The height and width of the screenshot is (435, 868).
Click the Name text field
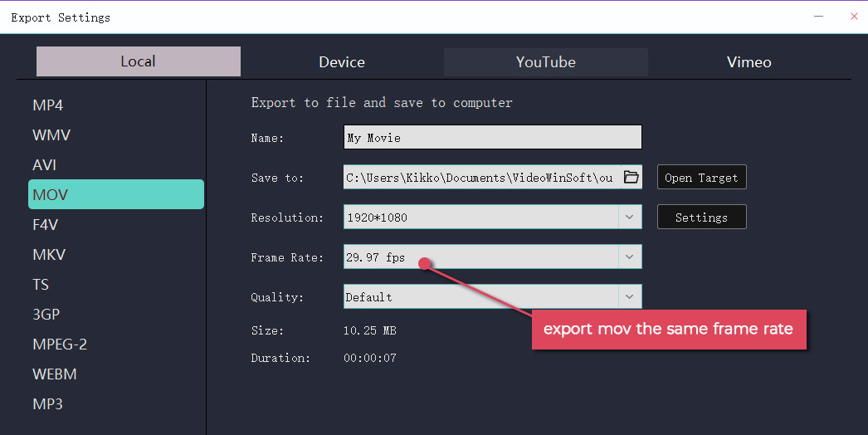492,138
